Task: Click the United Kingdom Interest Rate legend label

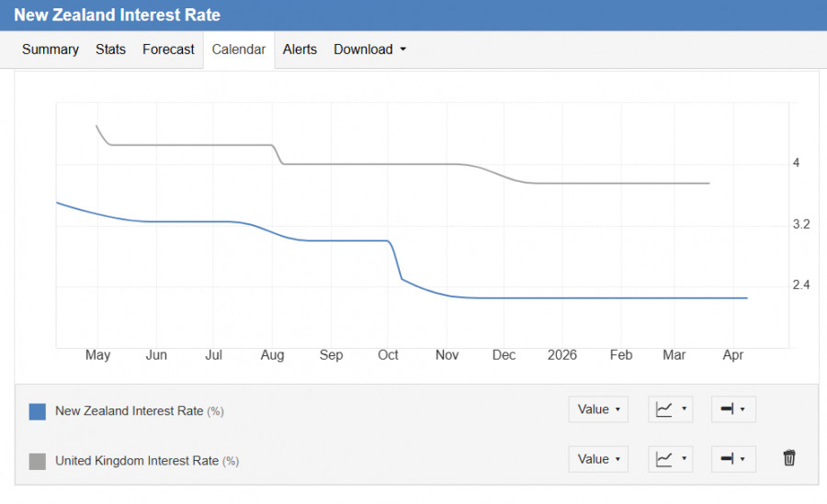Action: pyautogui.click(x=137, y=461)
